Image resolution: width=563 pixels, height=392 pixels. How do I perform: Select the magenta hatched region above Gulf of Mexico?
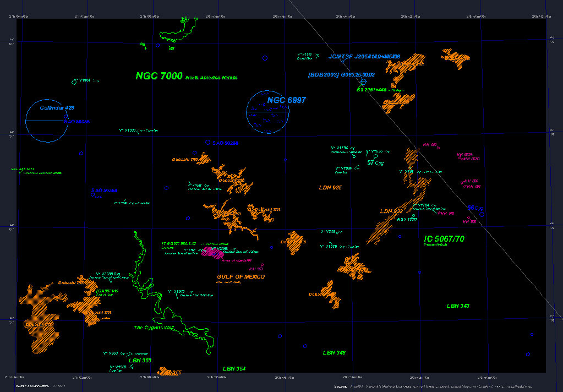click(x=212, y=252)
